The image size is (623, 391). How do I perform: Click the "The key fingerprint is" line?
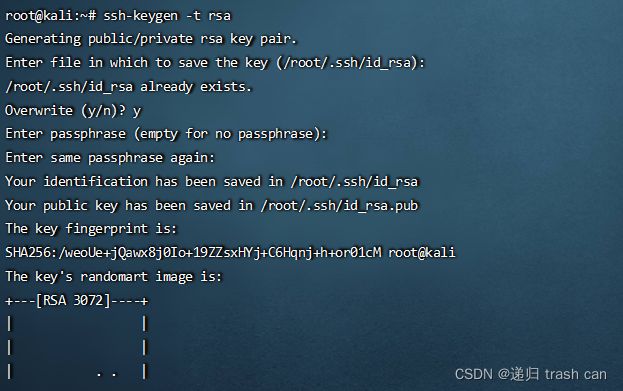click(x=91, y=229)
